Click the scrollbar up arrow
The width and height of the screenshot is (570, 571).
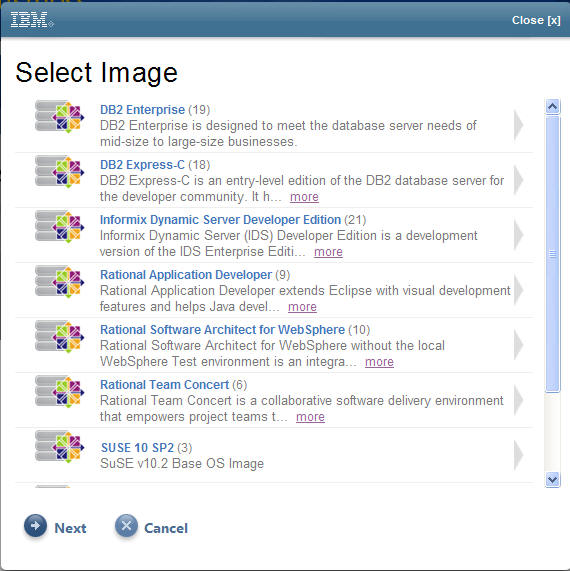tap(553, 106)
